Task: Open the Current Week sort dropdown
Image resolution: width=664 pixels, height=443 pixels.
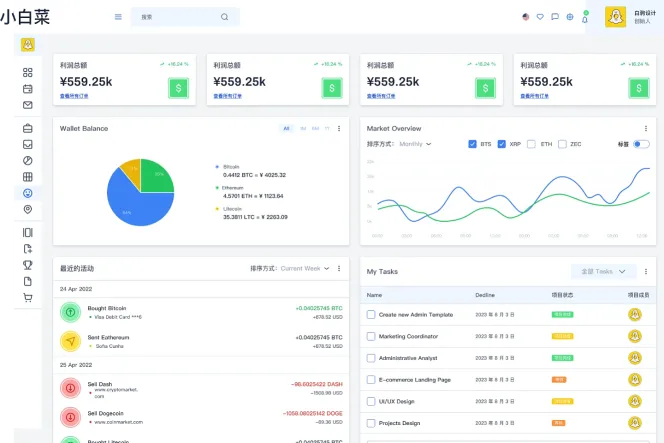Action: point(303,268)
